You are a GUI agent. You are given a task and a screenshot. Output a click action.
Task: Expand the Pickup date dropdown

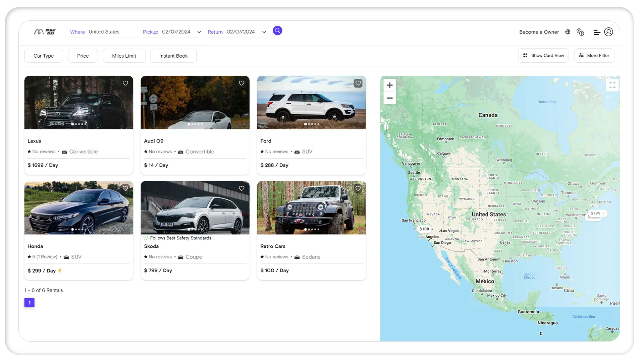(199, 32)
